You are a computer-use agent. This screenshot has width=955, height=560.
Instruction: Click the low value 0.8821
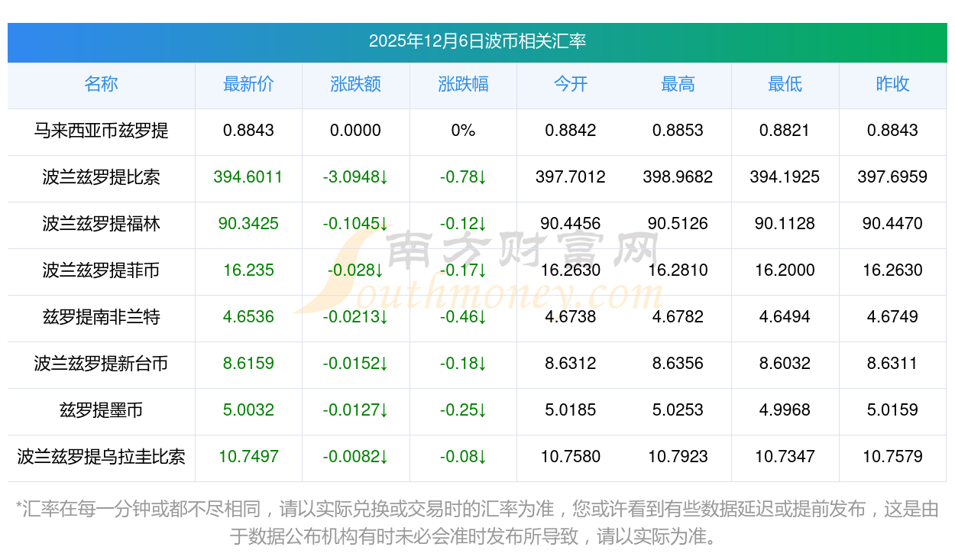pos(785,131)
